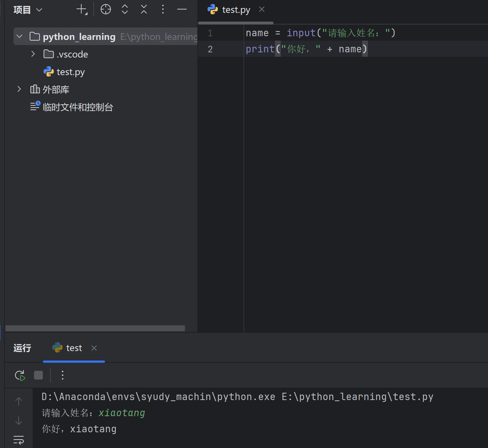Select test.py in project tree
488x448 pixels.
pos(70,72)
